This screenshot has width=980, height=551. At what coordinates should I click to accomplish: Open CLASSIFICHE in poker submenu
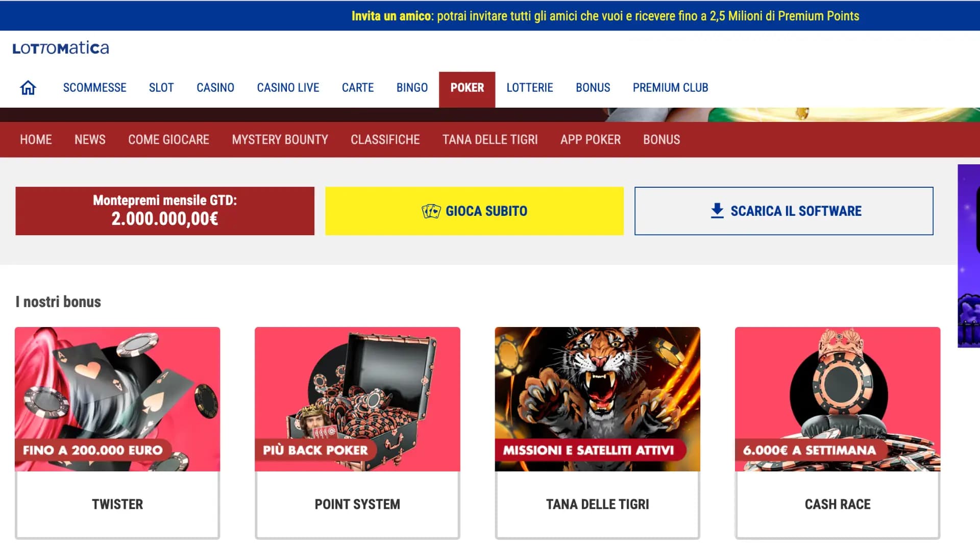point(385,140)
